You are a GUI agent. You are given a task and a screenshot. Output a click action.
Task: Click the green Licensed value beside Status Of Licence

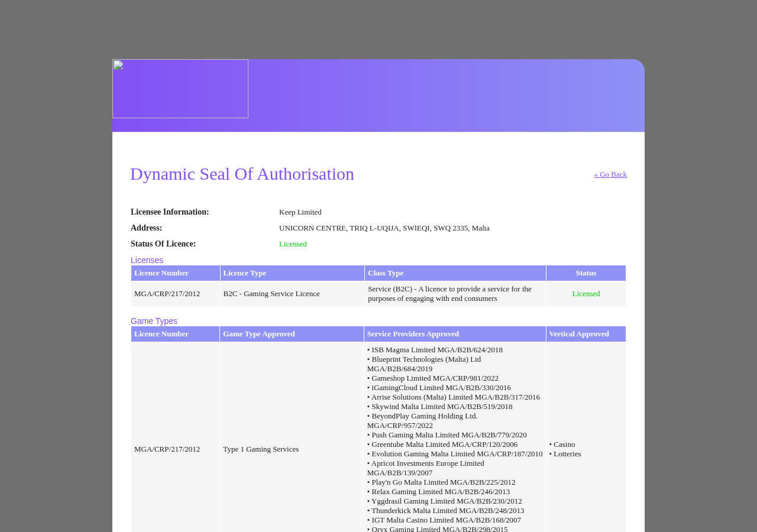[x=293, y=244]
